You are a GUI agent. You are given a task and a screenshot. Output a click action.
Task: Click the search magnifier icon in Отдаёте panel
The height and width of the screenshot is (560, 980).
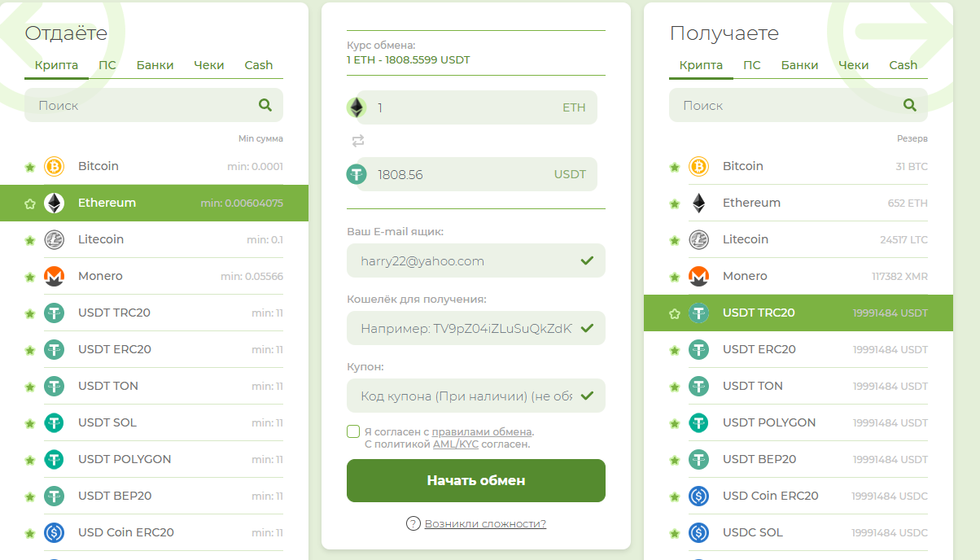[x=265, y=105]
